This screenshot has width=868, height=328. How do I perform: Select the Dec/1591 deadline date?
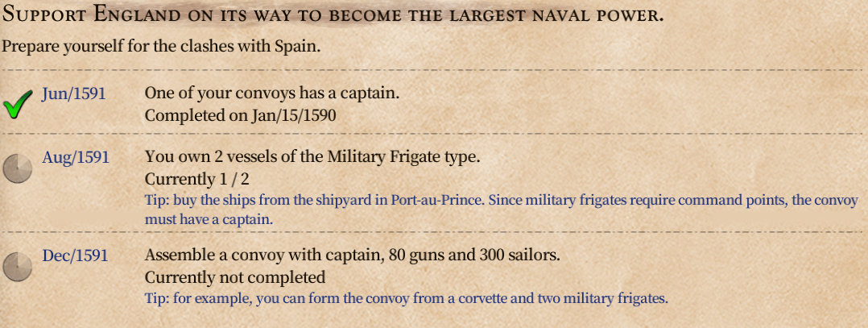[x=75, y=255]
